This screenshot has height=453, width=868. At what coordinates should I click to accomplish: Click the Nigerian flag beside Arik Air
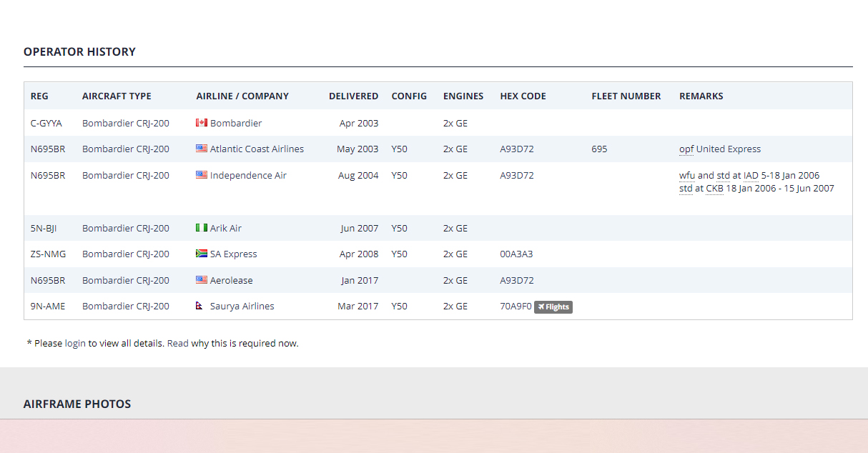pos(202,228)
